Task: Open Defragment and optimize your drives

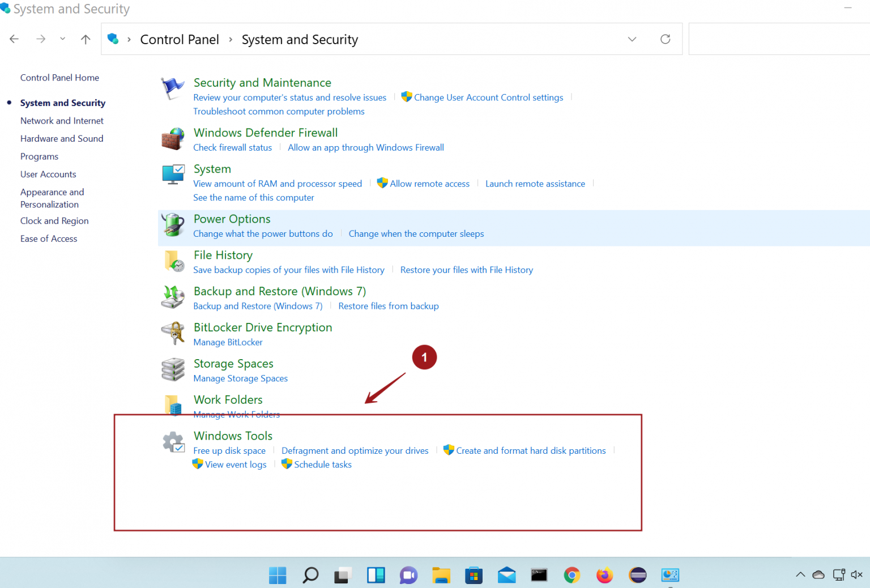Action: (x=355, y=450)
